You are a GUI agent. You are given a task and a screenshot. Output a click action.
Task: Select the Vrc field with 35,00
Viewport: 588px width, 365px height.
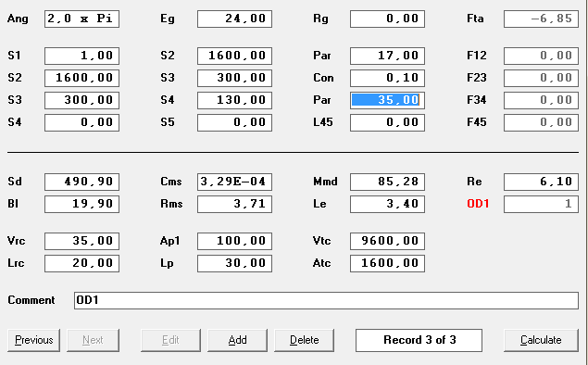click(81, 241)
